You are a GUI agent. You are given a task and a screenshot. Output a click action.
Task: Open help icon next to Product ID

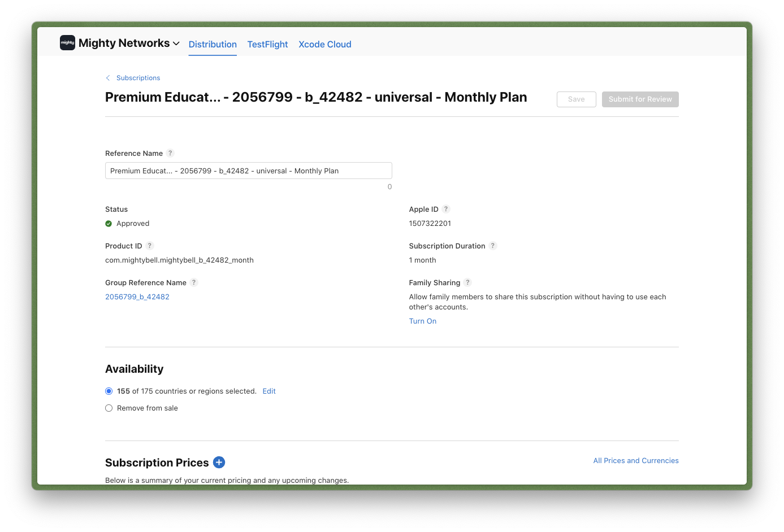pyautogui.click(x=150, y=246)
